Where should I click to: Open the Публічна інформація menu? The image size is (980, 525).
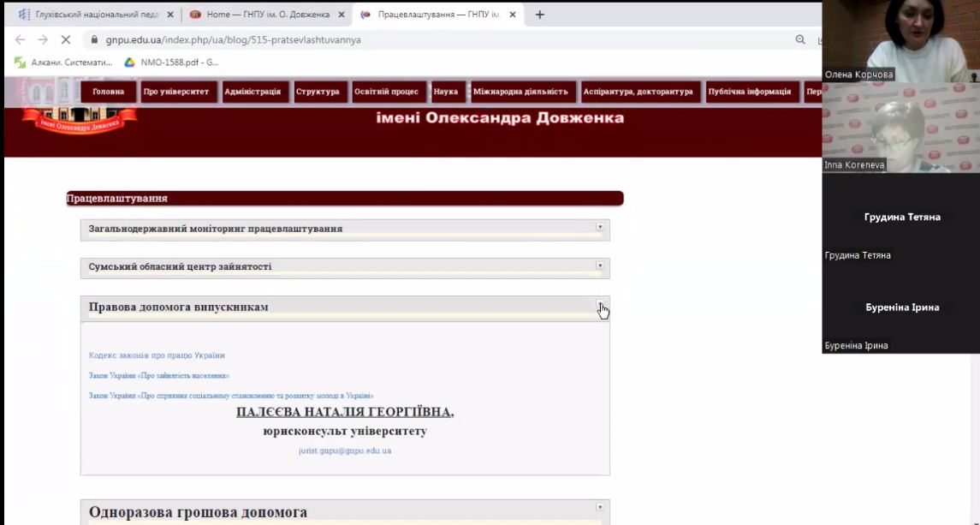pyautogui.click(x=750, y=92)
